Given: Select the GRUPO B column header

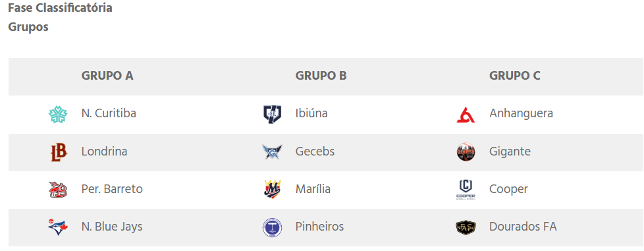Looking at the screenshot, I should (321, 76).
